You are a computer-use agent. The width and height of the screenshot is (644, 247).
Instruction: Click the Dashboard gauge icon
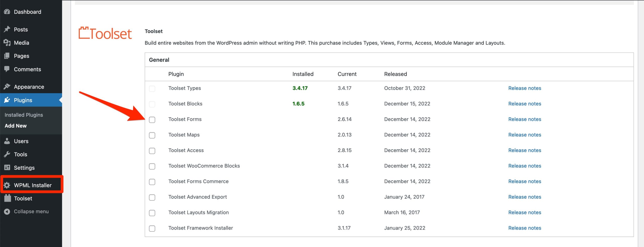point(7,12)
